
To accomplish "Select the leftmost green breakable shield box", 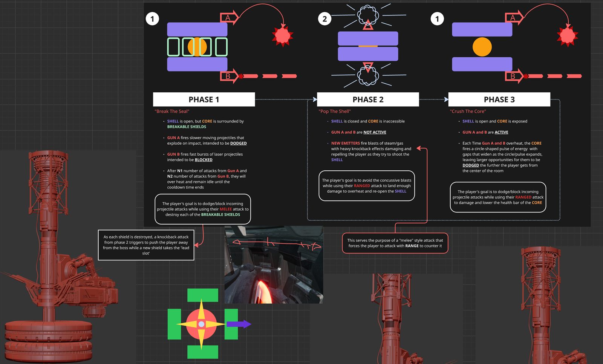I will 173,47.
